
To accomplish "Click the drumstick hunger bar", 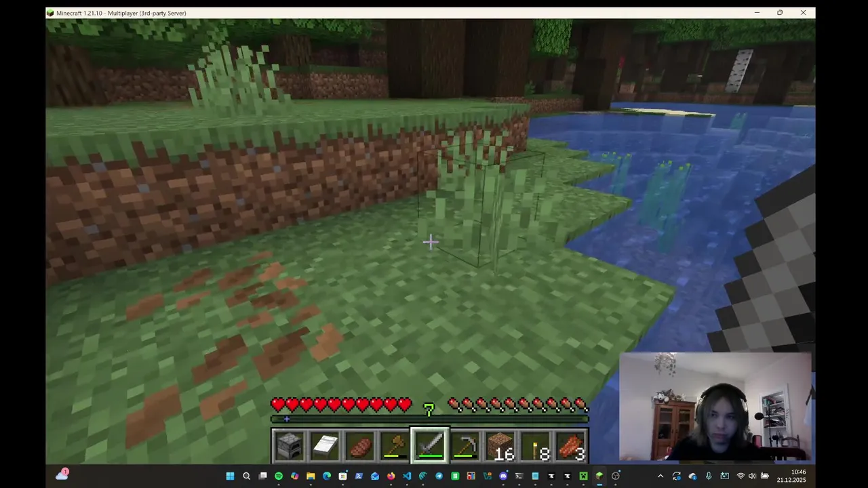I will tap(518, 405).
